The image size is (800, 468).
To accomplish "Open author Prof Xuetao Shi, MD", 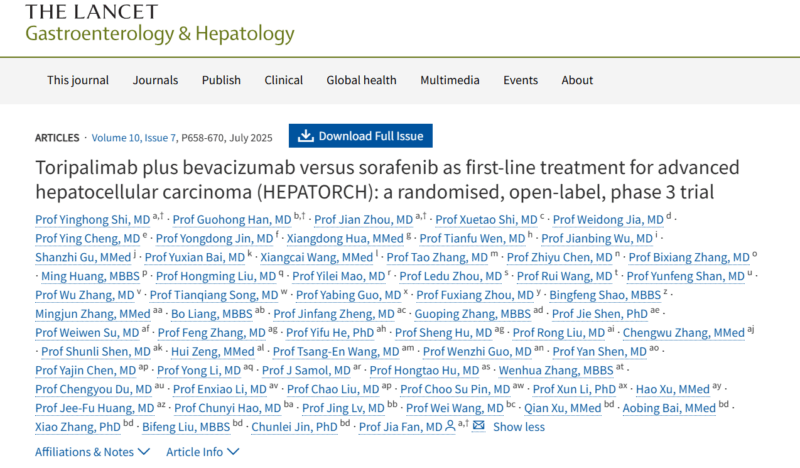I will pyautogui.click(x=486, y=220).
